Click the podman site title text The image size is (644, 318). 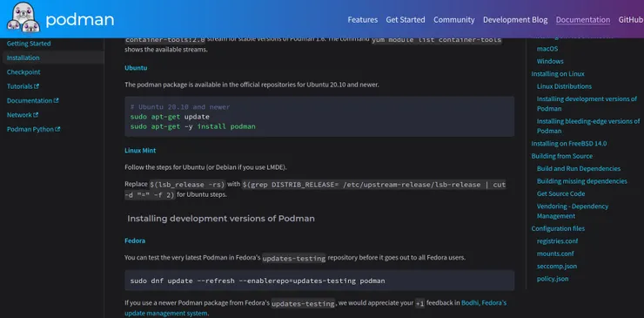pyautogui.click(x=80, y=19)
